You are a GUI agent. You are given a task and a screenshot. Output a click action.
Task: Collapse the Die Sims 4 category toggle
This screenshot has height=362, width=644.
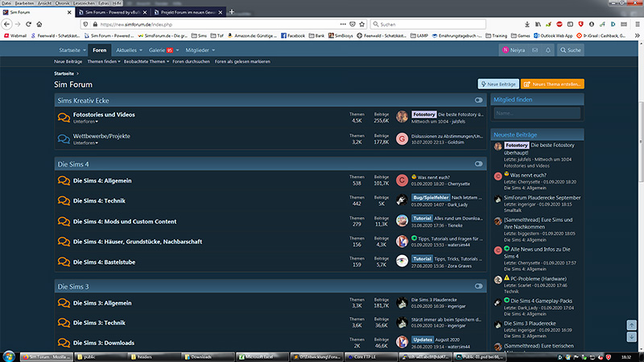tap(478, 164)
